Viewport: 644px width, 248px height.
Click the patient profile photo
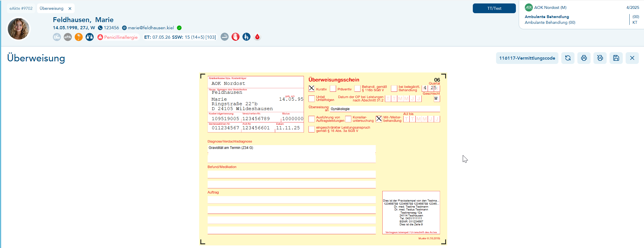[19, 29]
